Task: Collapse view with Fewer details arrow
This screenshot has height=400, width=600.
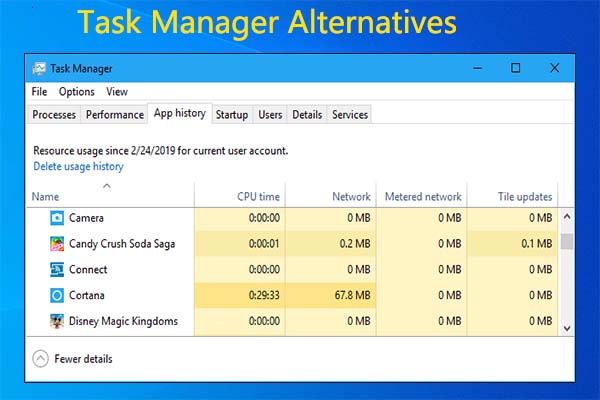Action: tap(41, 359)
